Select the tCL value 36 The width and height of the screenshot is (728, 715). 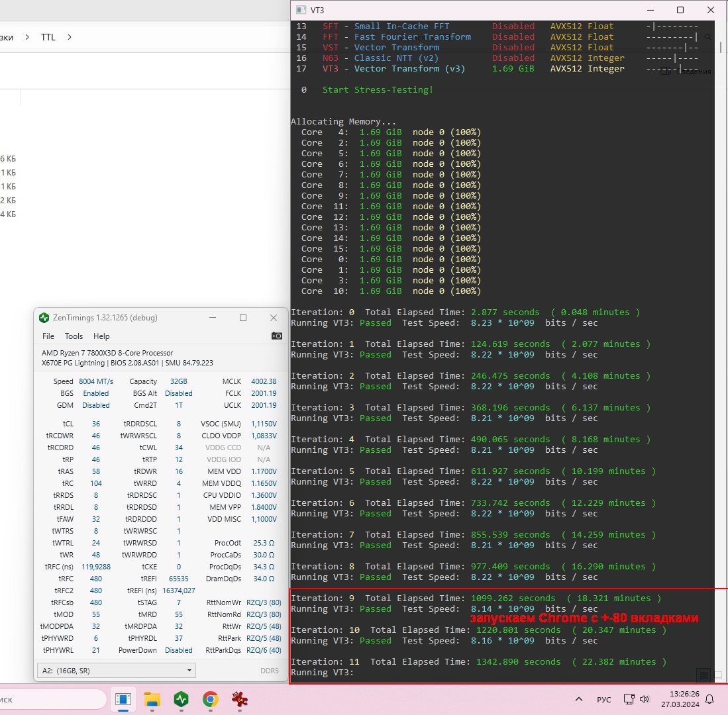(x=95, y=424)
